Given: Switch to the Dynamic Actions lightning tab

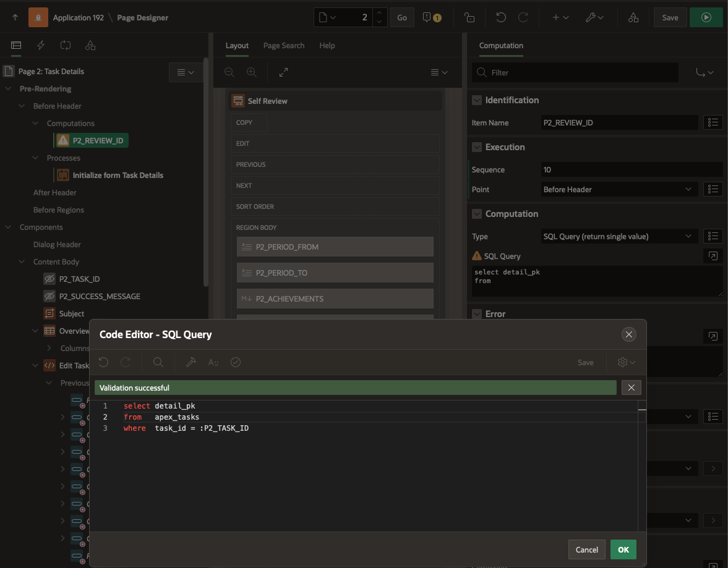Looking at the screenshot, I should pos(41,46).
